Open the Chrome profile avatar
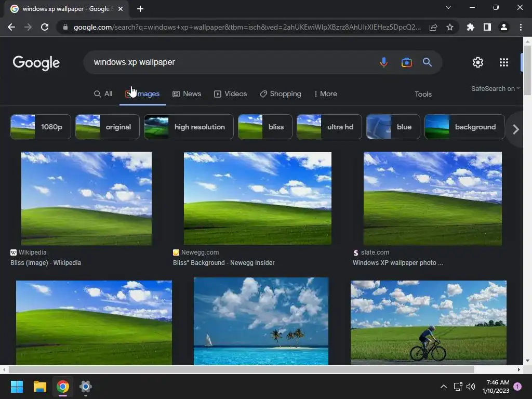The width and height of the screenshot is (532, 399). click(504, 27)
